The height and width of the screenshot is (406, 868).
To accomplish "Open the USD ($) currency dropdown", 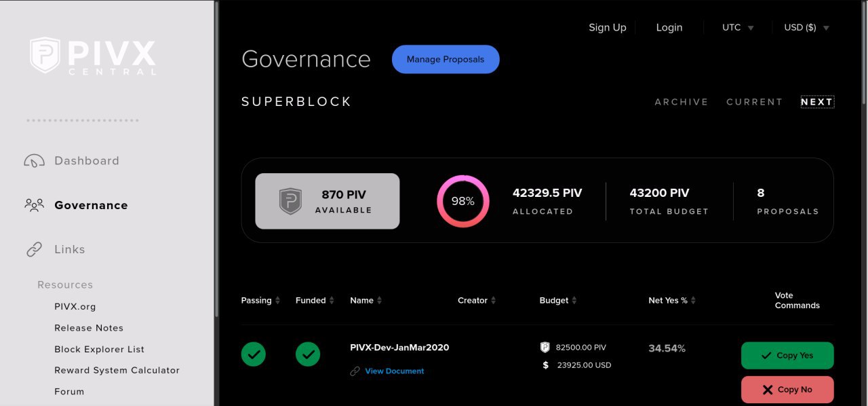I will [806, 28].
